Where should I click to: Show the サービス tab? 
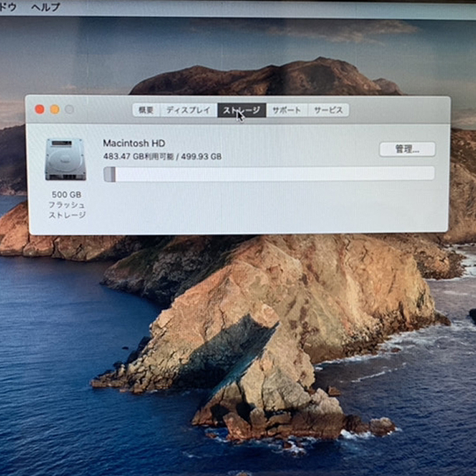pyautogui.click(x=328, y=110)
